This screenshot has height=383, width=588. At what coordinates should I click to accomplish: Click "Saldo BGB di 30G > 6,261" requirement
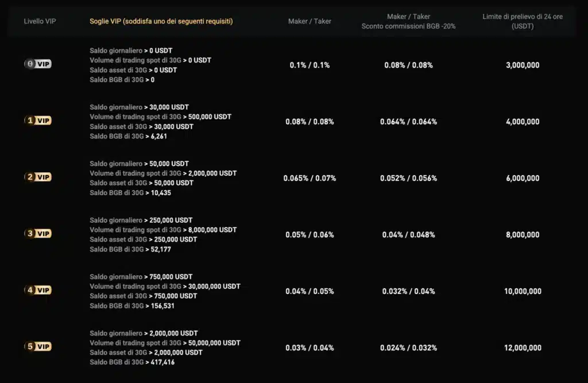(x=129, y=136)
